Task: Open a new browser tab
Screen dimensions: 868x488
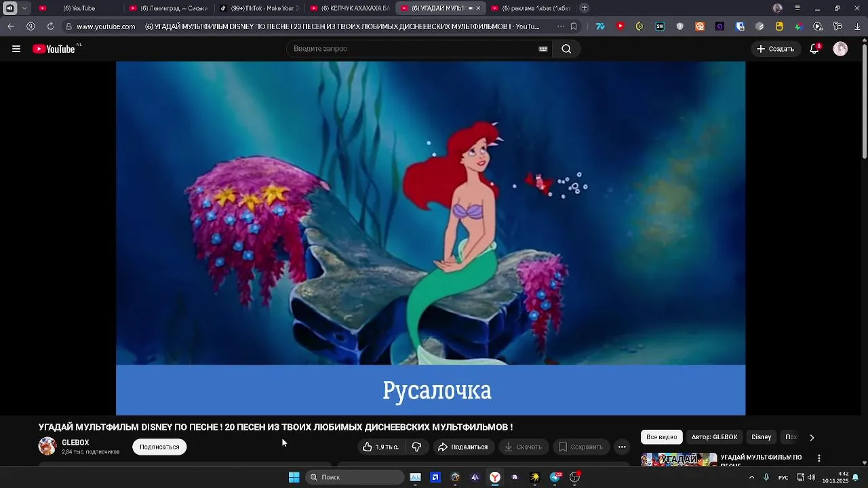Action: [585, 8]
